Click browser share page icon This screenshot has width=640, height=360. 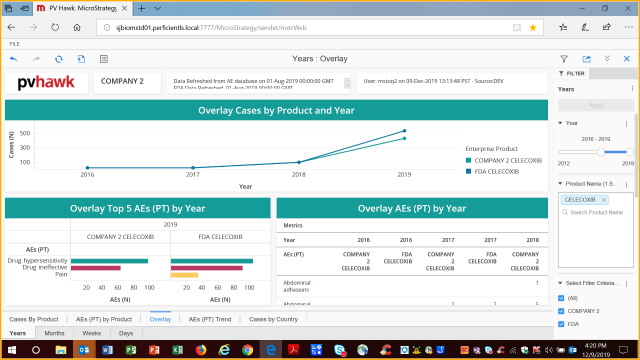coord(607,27)
